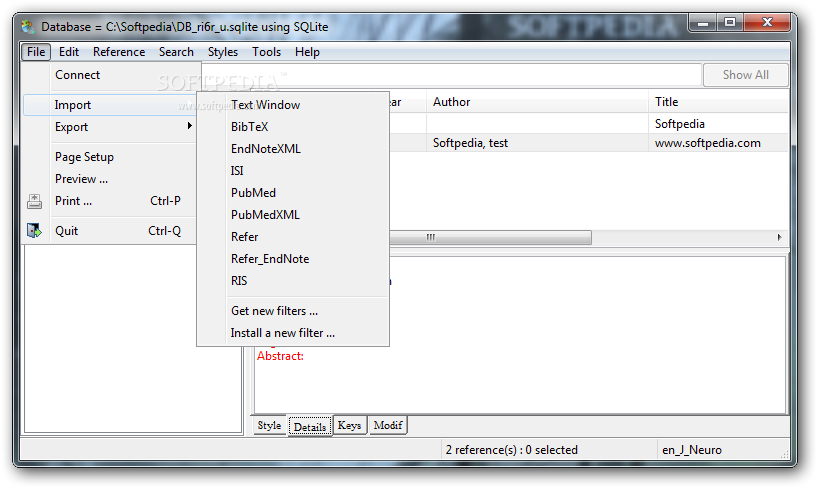
Task: Click the scrollbar right arrow
Action: (x=779, y=237)
